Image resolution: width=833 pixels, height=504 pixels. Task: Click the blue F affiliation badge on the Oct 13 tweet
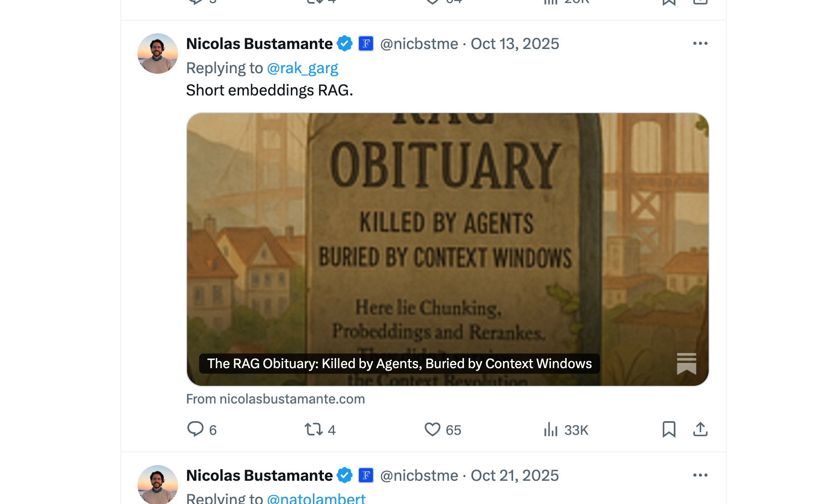tap(366, 43)
